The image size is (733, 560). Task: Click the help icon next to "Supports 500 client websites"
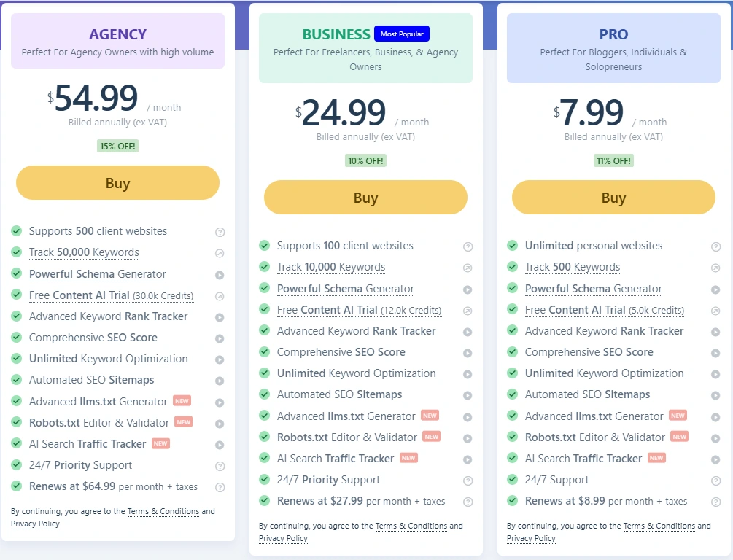click(x=220, y=232)
